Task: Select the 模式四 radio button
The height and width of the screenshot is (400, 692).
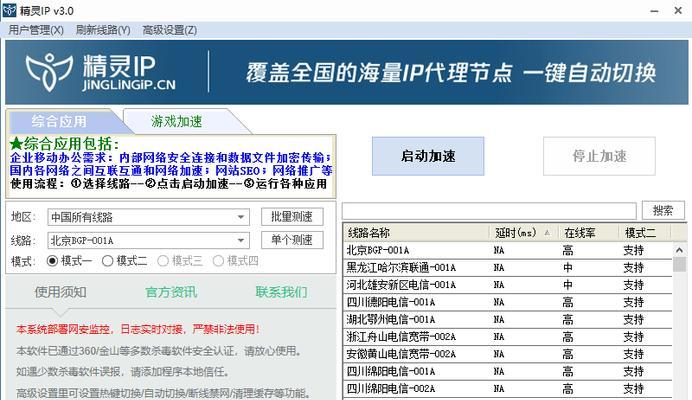Action: pos(218,261)
